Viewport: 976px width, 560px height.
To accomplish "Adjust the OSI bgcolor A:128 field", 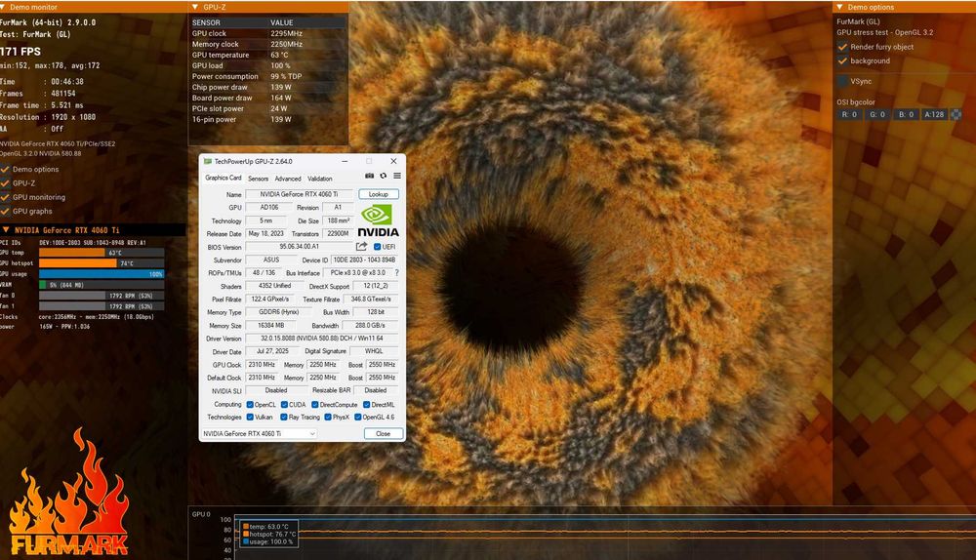I will [x=934, y=114].
